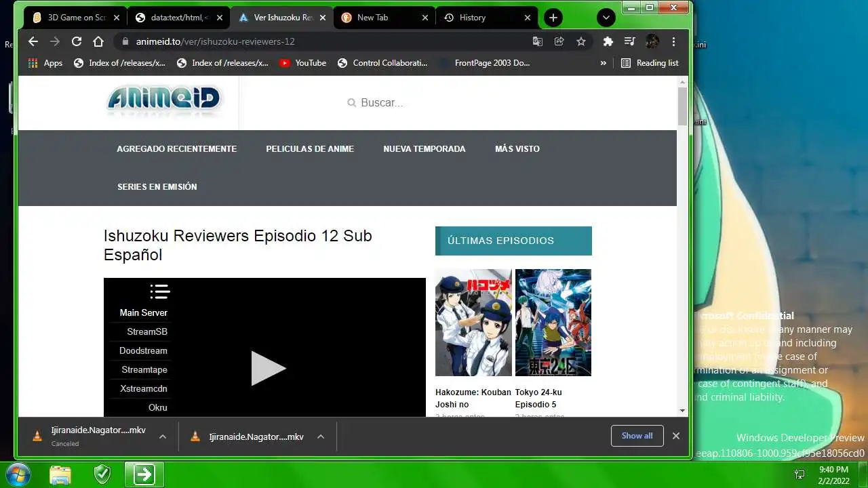868x488 pixels.
Task: Select the Main Server option
Action: [x=144, y=312]
